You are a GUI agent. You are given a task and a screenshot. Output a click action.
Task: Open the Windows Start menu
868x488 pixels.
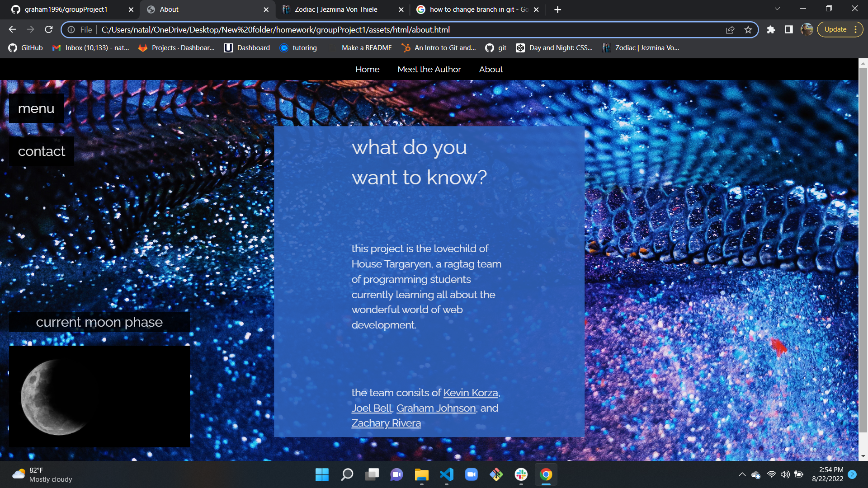(322, 474)
